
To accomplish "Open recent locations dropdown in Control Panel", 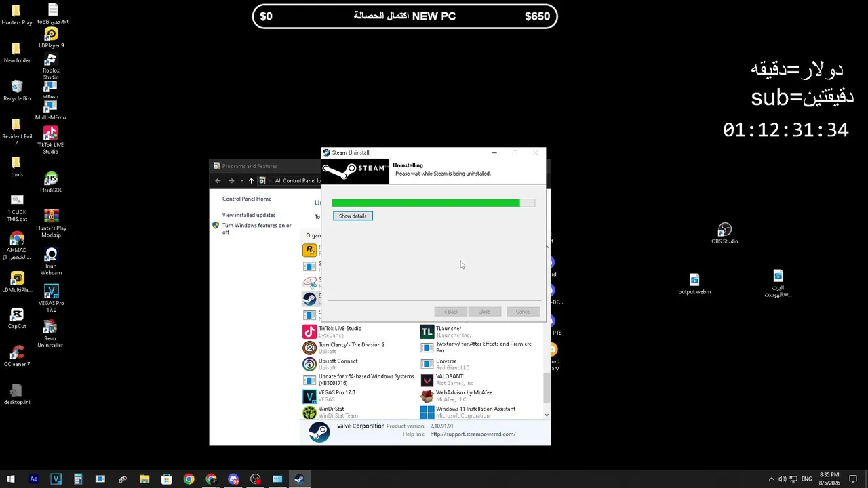I will pyautogui.click(x=241, y=180).
